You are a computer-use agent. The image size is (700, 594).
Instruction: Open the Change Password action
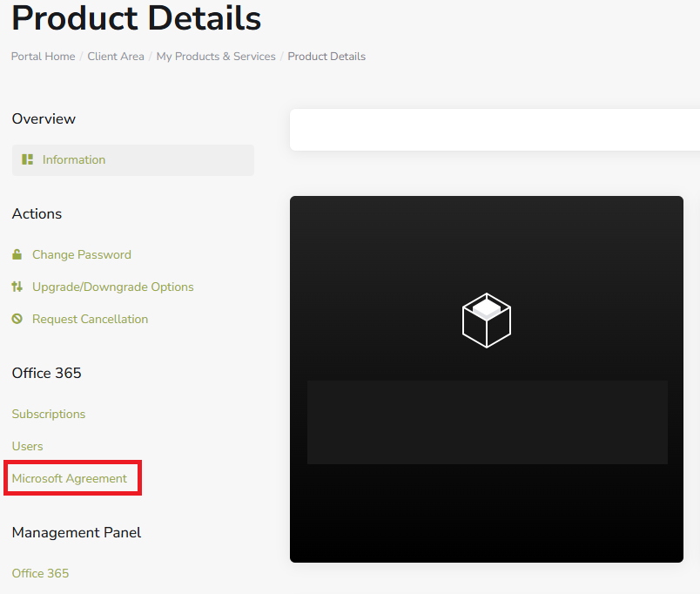coord(82,254)
